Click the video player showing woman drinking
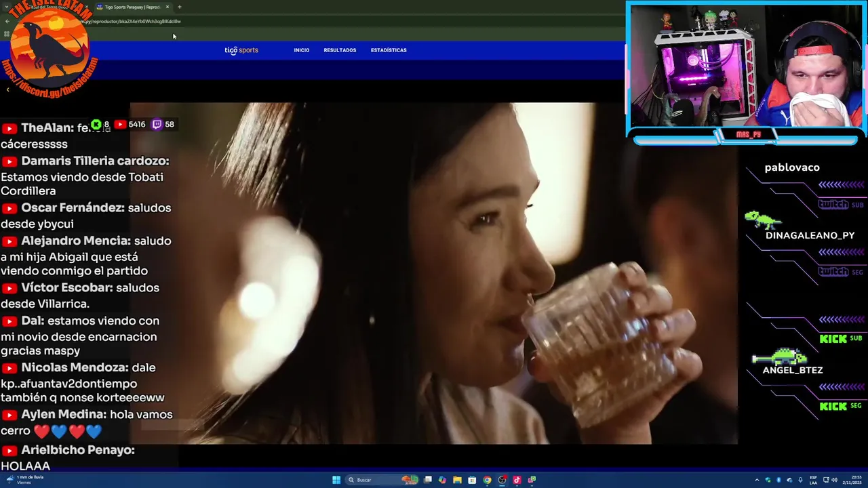The width and height of the screenshot is (868, 488). coord(433,273)
